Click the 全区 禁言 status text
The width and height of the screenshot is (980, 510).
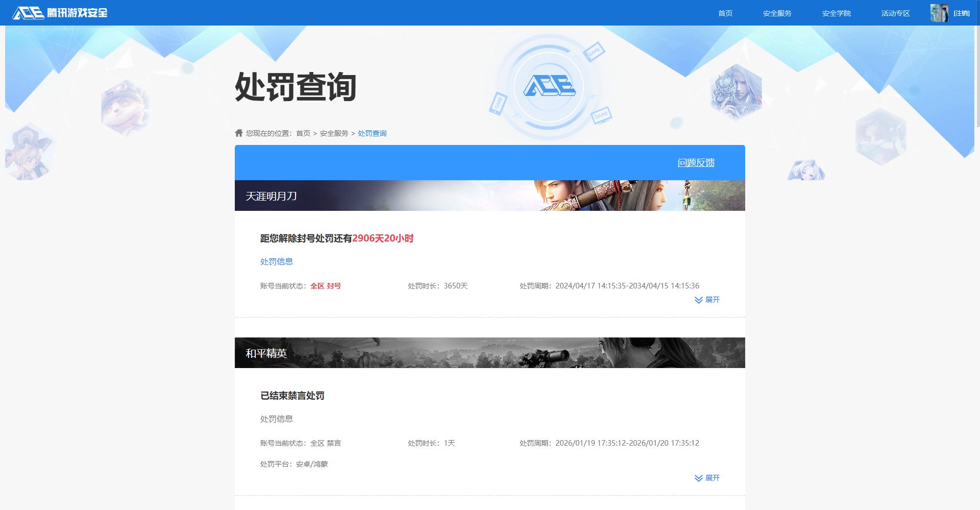coord(326,443)
